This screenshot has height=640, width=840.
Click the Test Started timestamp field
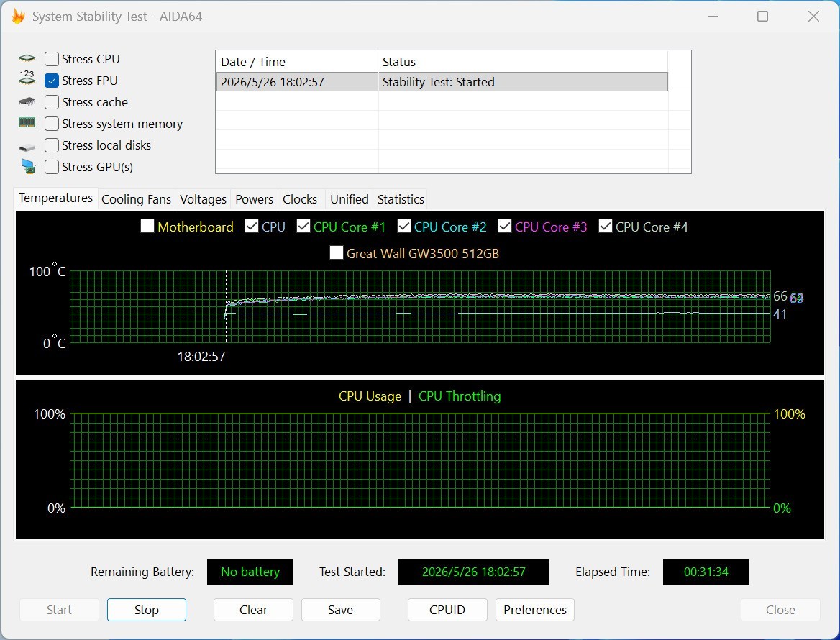point(473,572)
